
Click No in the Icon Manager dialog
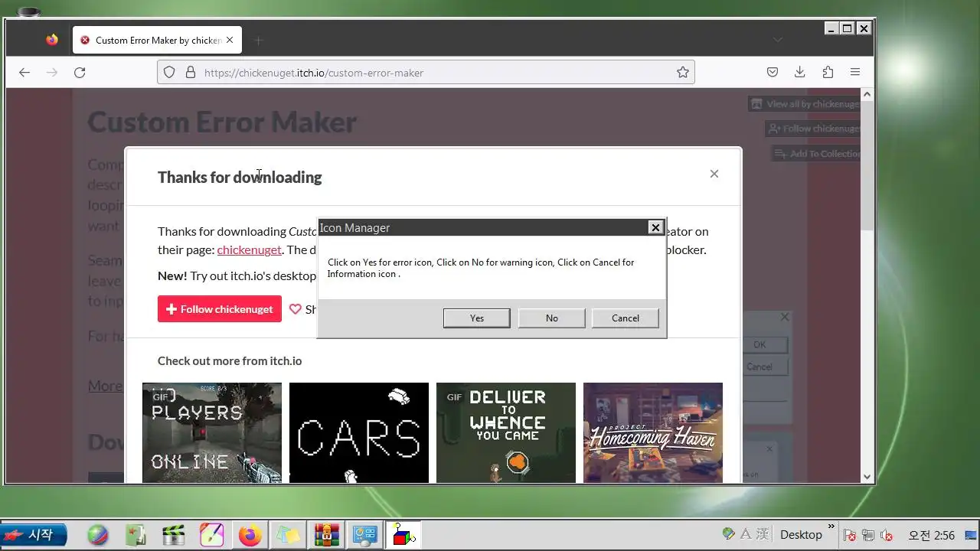551,318
